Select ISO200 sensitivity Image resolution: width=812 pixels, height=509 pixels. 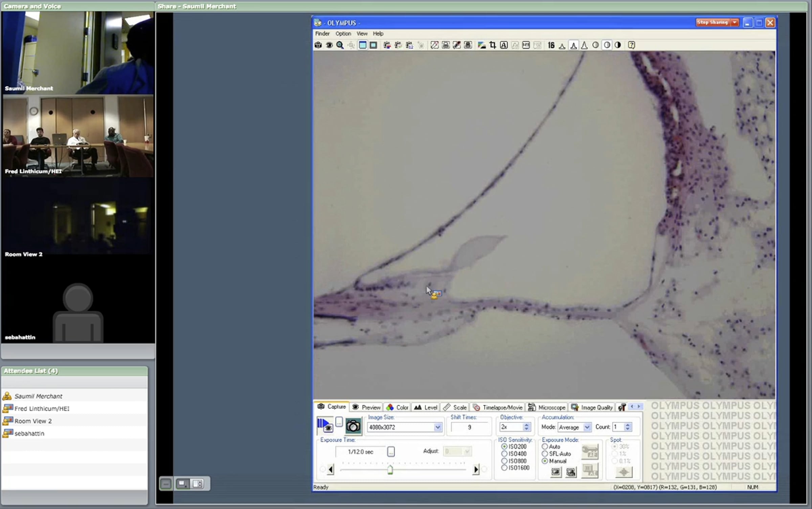tap(514, 447)
